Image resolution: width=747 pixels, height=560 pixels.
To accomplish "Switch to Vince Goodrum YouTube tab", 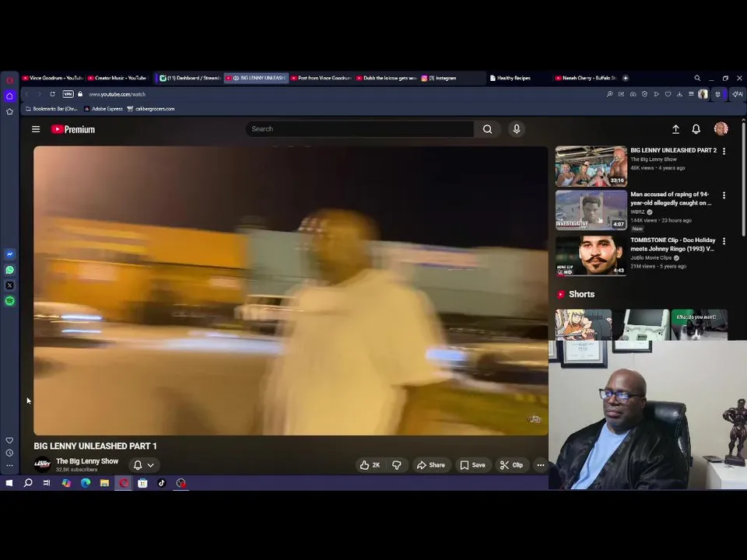I will 54,78.
